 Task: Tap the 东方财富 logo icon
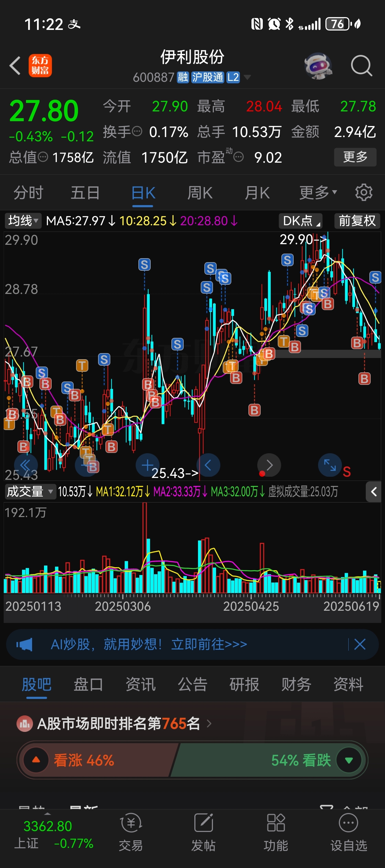click(40, 65)
